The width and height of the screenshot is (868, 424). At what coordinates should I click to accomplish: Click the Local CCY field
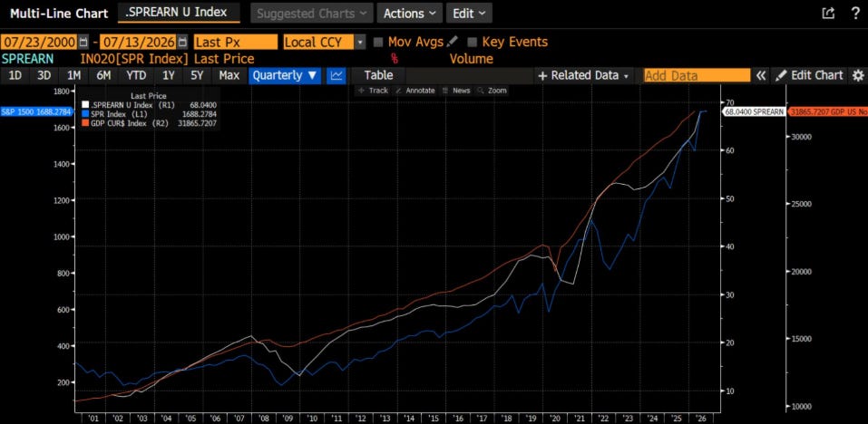click(x=319, y=42)
